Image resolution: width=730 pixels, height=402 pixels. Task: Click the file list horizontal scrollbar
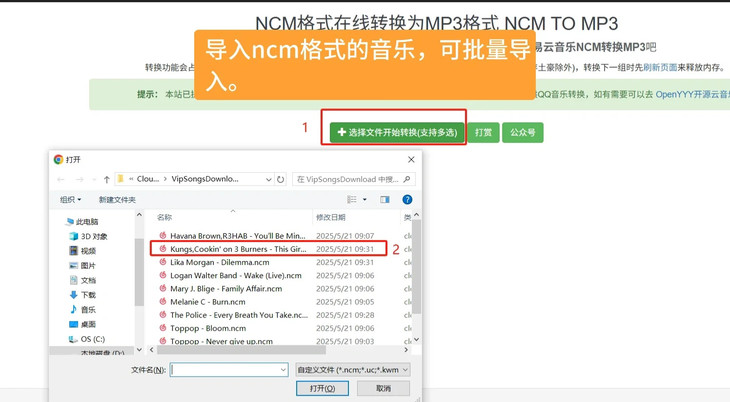(x=241, y=349)
